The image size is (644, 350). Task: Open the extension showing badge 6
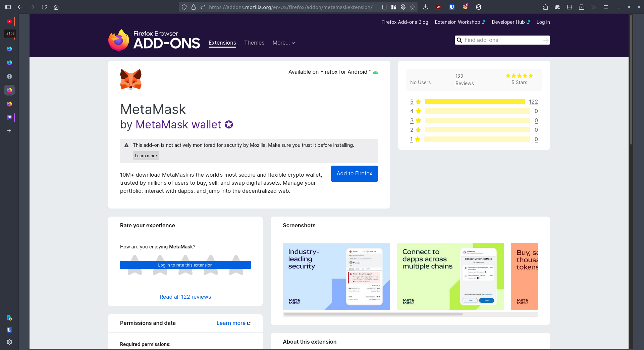[465, 7]
